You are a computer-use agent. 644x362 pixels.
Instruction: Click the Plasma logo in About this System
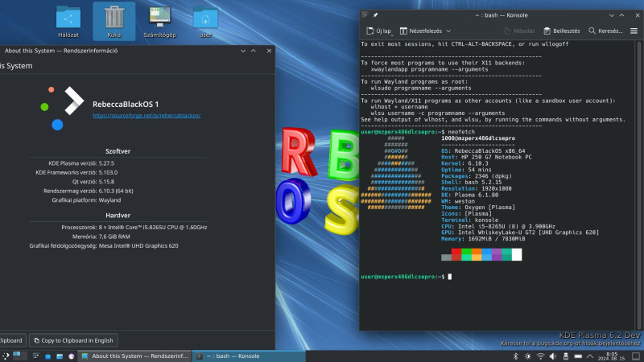pos(63,109)
